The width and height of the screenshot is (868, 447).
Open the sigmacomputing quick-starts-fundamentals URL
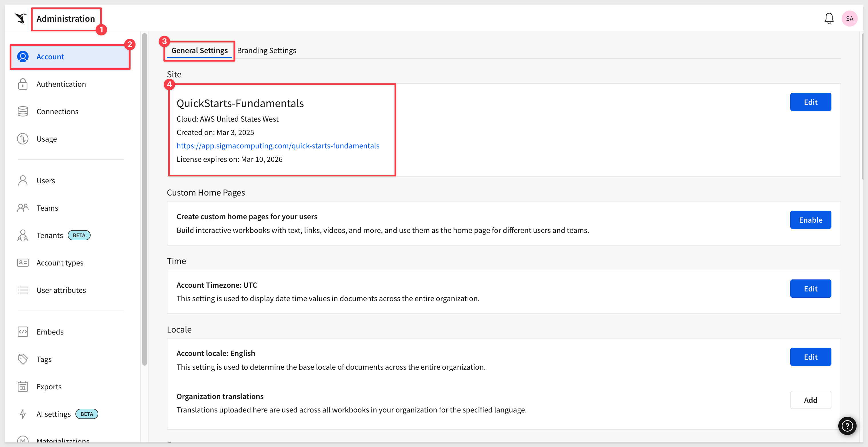[278, 146]
